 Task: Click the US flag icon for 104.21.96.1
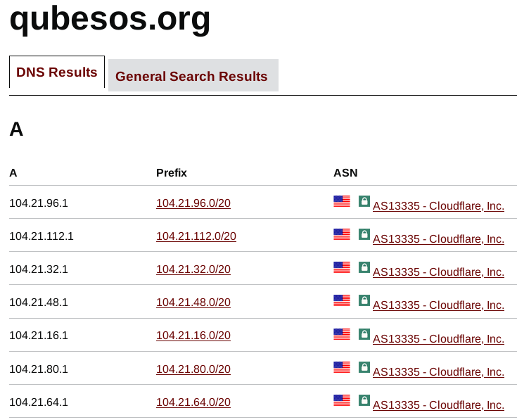pos(342,201)
